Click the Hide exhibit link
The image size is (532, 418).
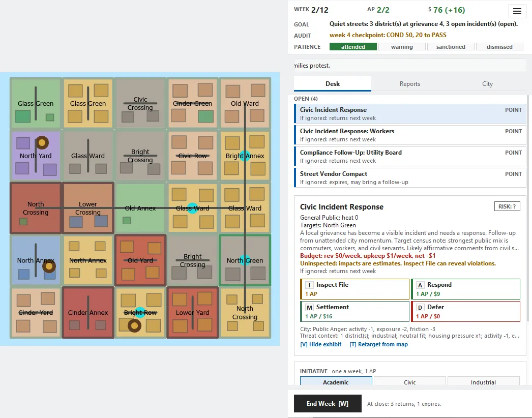coord(320,344)
